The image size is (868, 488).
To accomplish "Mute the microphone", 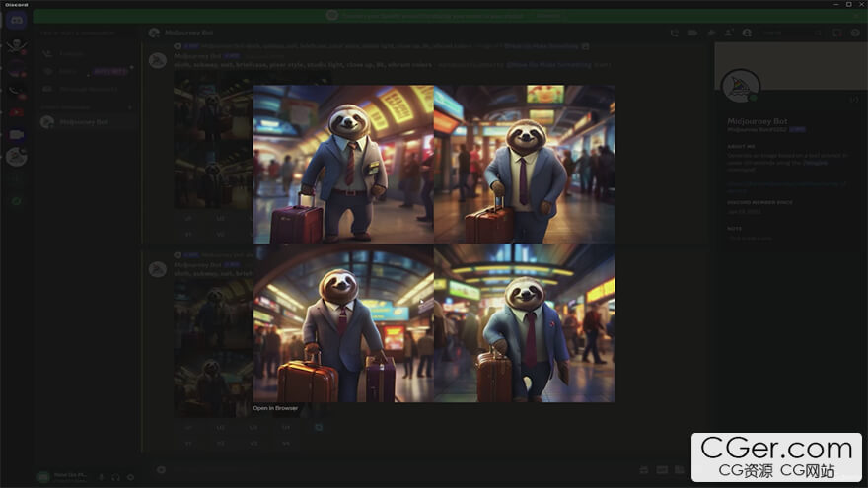I will click(x=102, y=477).
